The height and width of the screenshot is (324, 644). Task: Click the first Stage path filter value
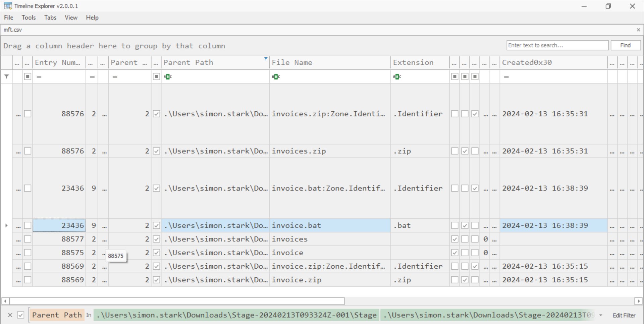pyautogui.click(x=236, y=315)
